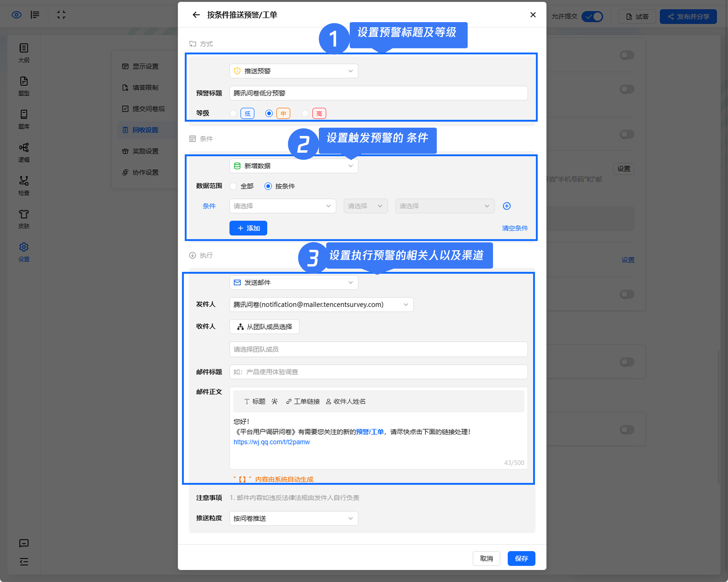Click the 邮件标题 input field
Screen dimensions: 728x582
click(x=379, y=372)
